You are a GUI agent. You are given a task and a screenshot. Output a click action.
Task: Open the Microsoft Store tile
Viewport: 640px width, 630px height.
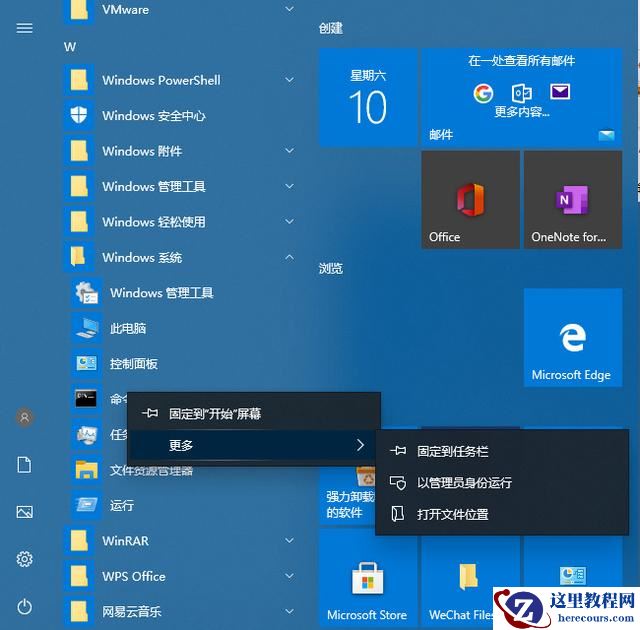tap(368, 577)
